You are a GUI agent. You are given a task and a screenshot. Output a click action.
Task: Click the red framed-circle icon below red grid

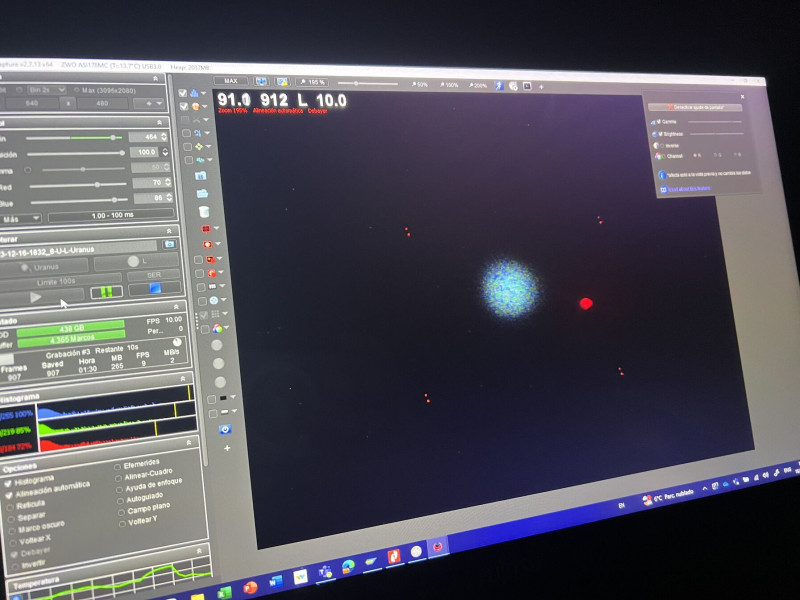coord(207,244)
